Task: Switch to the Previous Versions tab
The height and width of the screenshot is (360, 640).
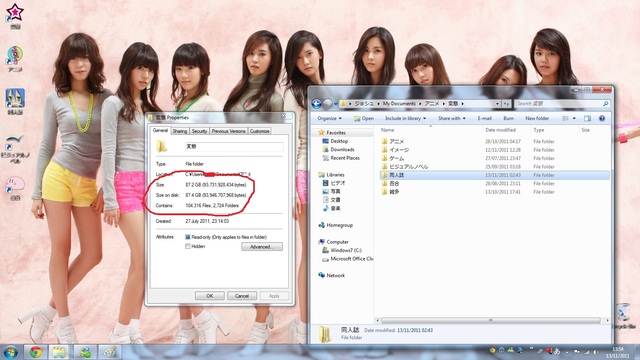Action: coord(228,131)
